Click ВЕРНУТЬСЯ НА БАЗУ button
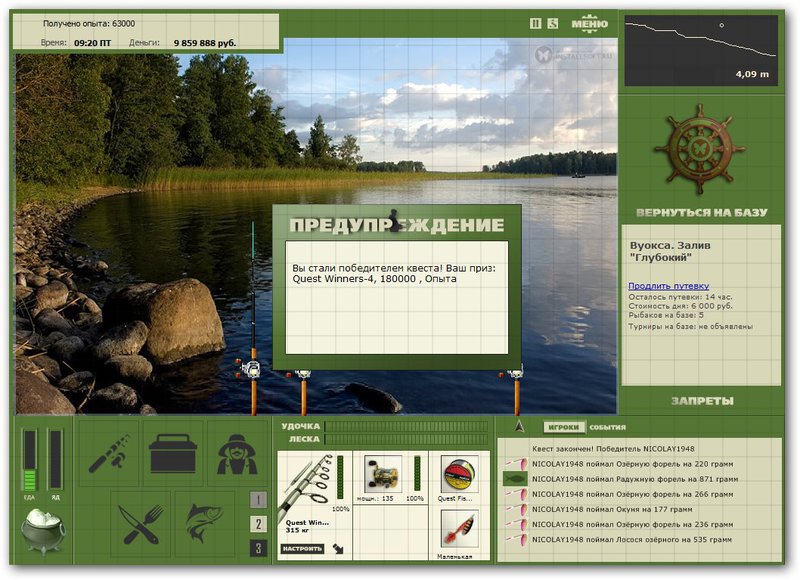 coord(702,212)
